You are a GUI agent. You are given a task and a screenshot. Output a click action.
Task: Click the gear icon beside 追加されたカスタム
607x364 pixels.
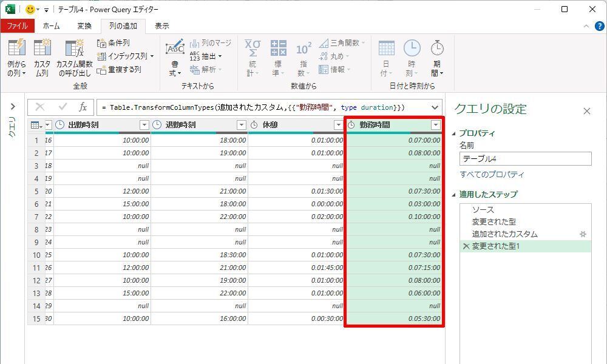click(583, 234)
